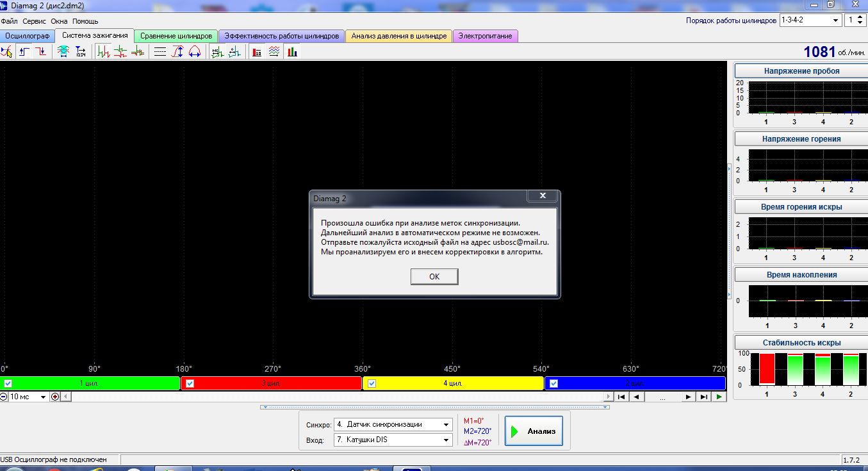Click the green 1 цил. color bar
The image size is (868, 471).
pos(90,383)
